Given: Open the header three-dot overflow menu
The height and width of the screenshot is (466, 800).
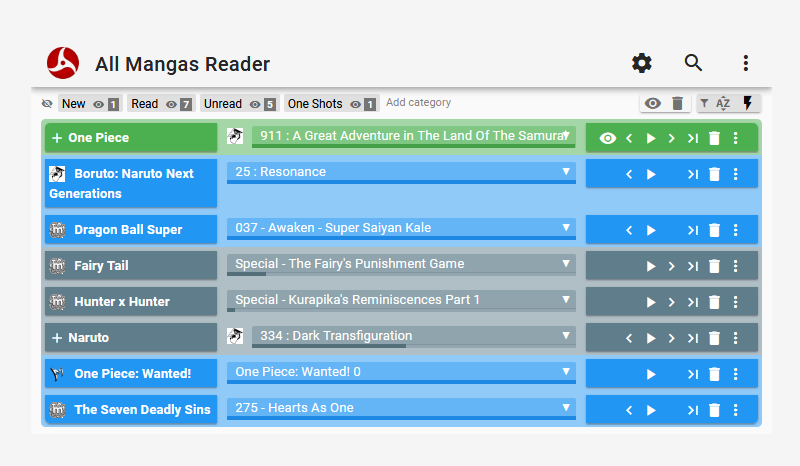Looking at the screenshot, I should tap(745, 63).
